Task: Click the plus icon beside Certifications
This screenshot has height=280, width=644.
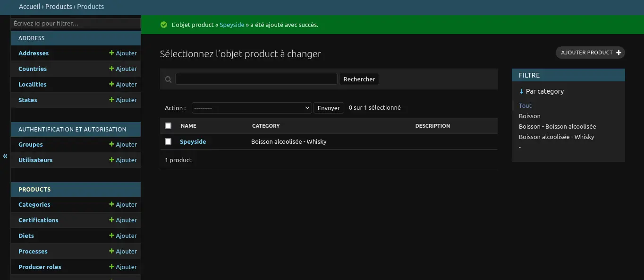Action: (111, 220)
